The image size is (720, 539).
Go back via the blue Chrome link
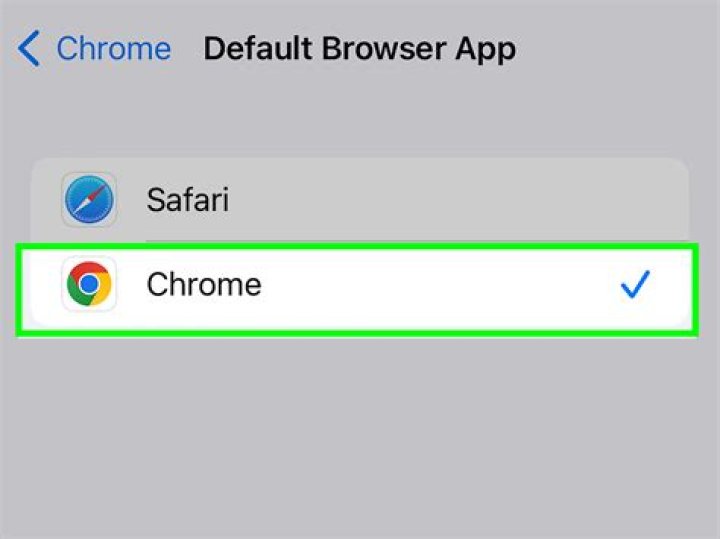coord(113,48)
